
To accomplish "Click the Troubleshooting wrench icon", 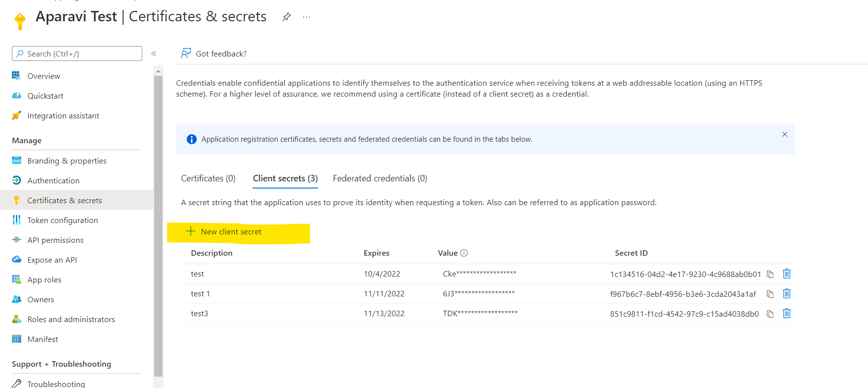I will coord(16,384).
